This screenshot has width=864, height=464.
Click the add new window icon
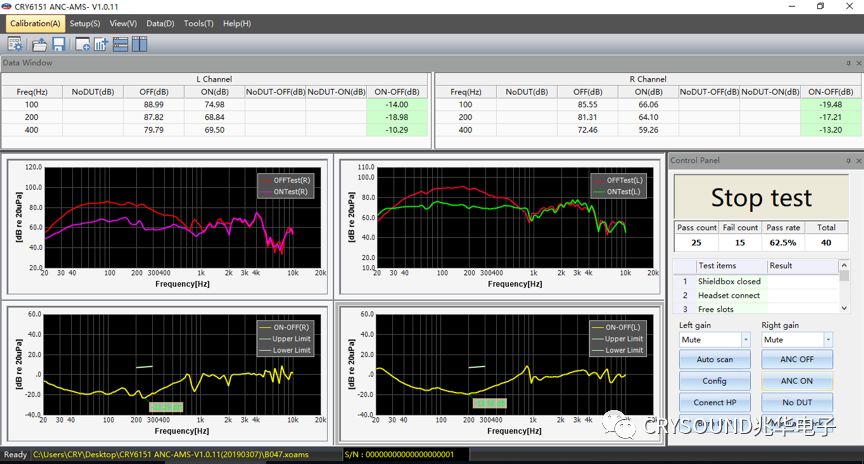(83, 44)
